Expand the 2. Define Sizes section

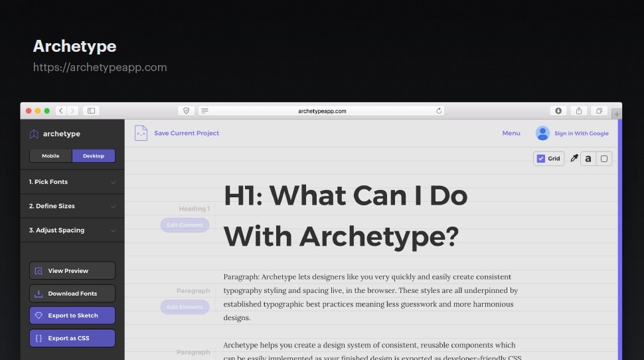click(x=72, y=206)
